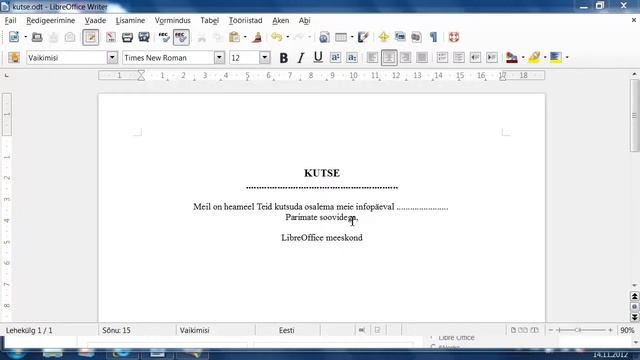The width and height of the screenshot is (640, 360).
Task: Align text right
Action: tap(405, 58)
